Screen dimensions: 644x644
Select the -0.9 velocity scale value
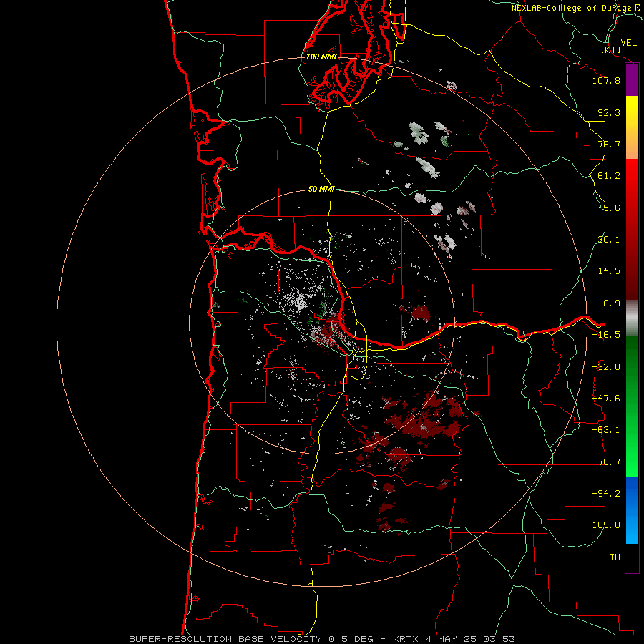click(609, 303)
